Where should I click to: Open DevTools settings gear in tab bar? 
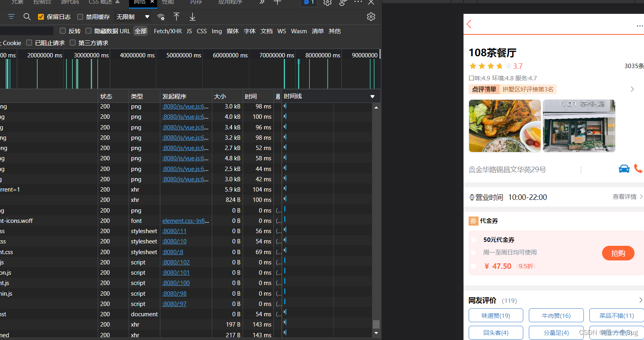click(327, 2)
